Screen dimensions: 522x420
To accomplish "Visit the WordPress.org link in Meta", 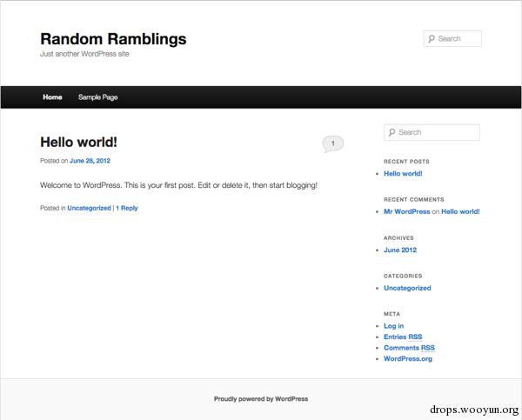I will pos(408,359).
